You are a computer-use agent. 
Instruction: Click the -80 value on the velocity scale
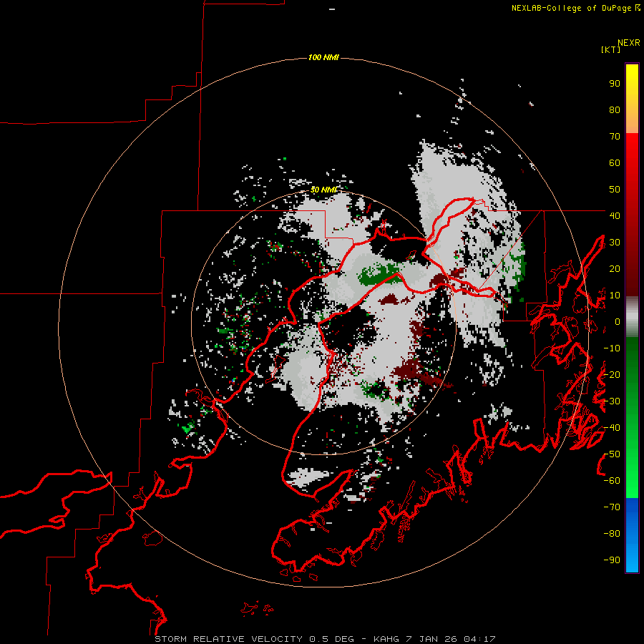pyautogui.click(x=612, y=534)
